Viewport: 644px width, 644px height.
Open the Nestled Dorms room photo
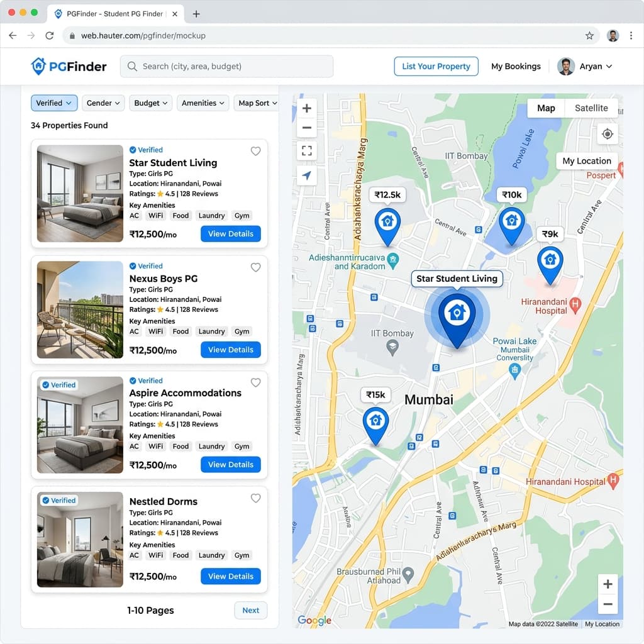click(x=80, y=539)
